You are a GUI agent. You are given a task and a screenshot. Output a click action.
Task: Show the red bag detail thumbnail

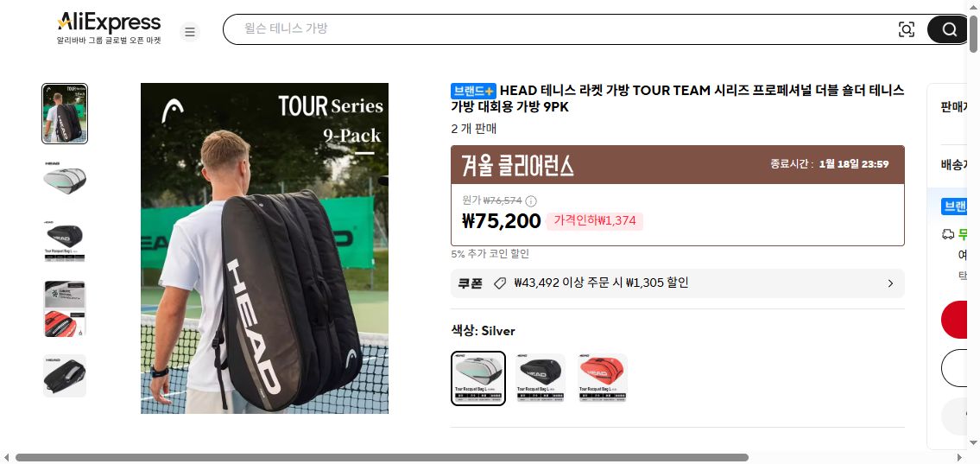coord(65,308)
